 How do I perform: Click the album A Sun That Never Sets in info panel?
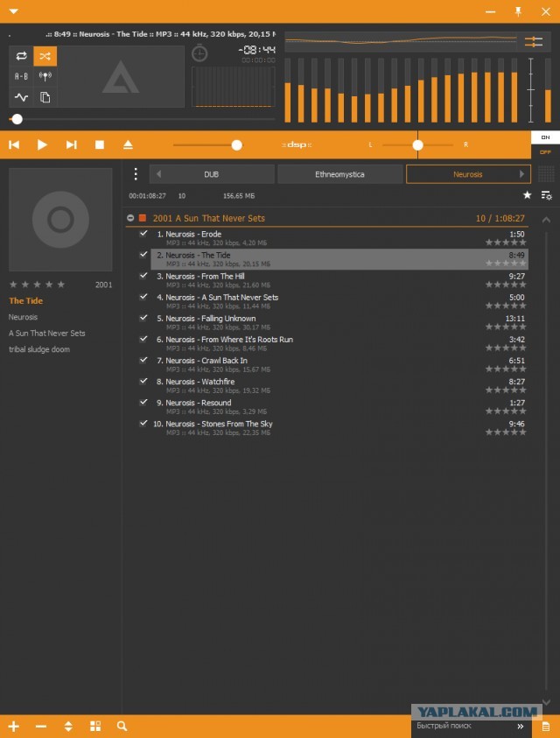47,334
